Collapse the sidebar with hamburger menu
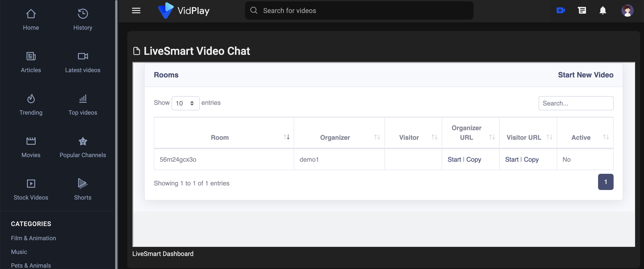Screen dimensions: 644x269 pos(136,11)
